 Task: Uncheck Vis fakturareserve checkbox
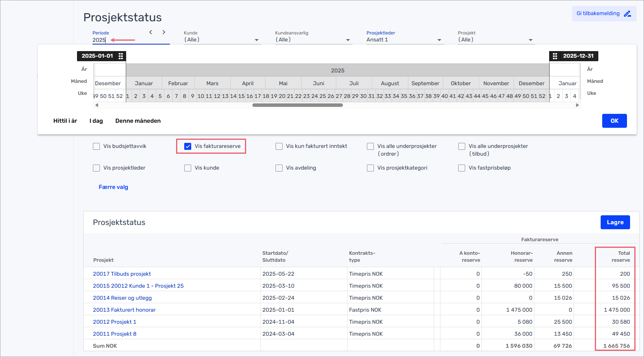point(188,146)
